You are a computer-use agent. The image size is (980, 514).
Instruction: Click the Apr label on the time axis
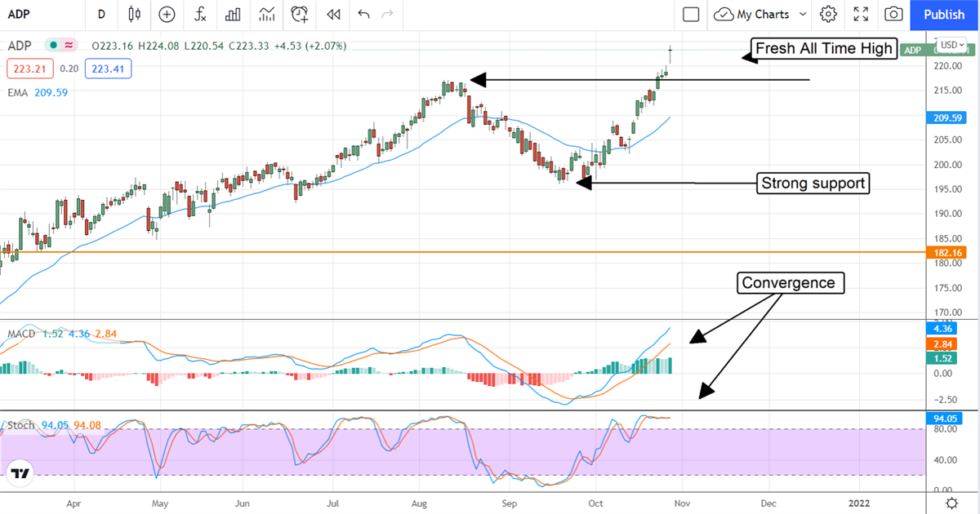pos(73,503)
